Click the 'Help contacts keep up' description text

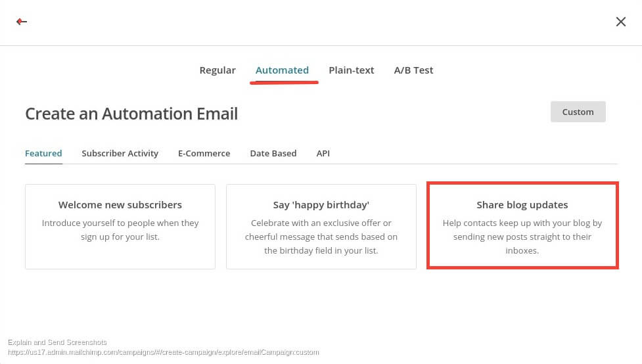click(522, 237)
